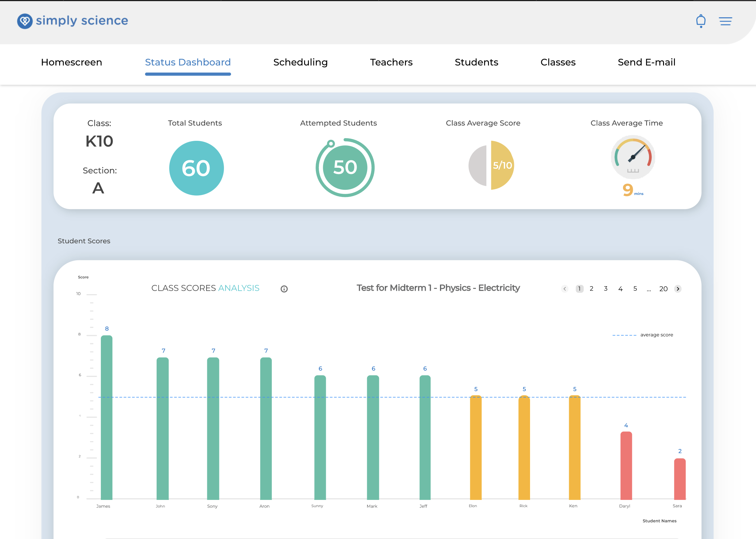
Task: Click the Daryl name label
Action: (624, 506)
